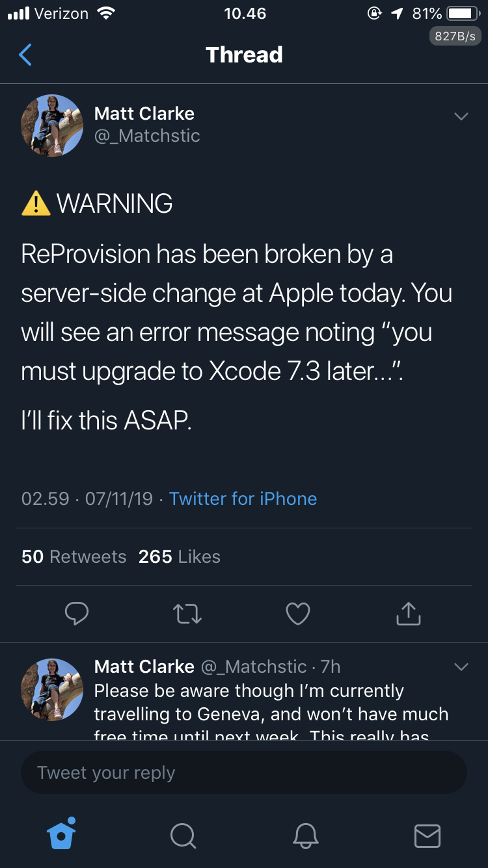Screen dimensions: 488x868
Task: Expand the main tweet options chevron
Action: [461, 116]
